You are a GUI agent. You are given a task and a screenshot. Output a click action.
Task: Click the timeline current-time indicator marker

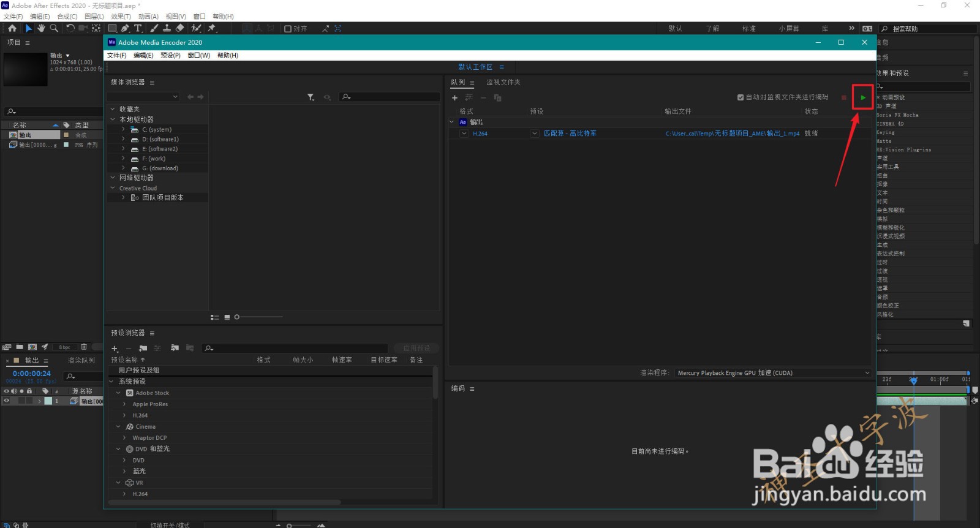tap(913, 380)
